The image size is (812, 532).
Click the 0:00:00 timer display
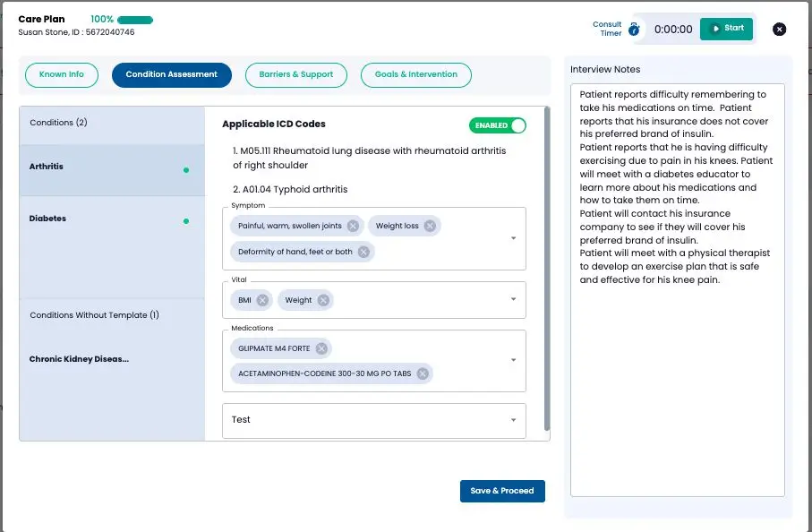(673, 30)
